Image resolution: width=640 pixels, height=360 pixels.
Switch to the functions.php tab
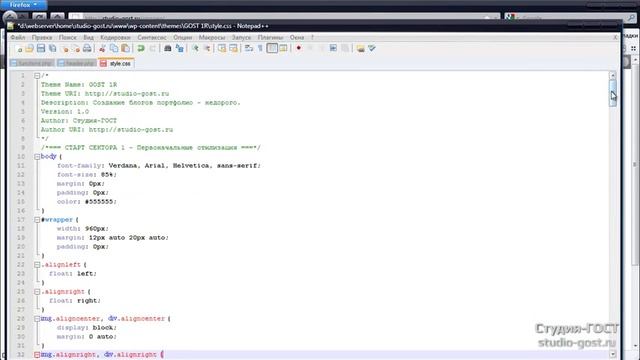click(x=32, y=63)
